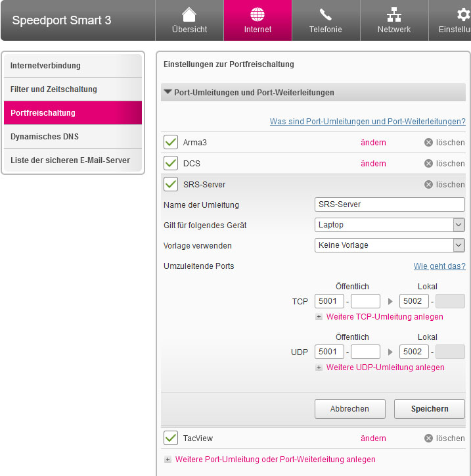Click the TacView rule name
Viewport: 471px width, 476px height.
click(198, 439)
